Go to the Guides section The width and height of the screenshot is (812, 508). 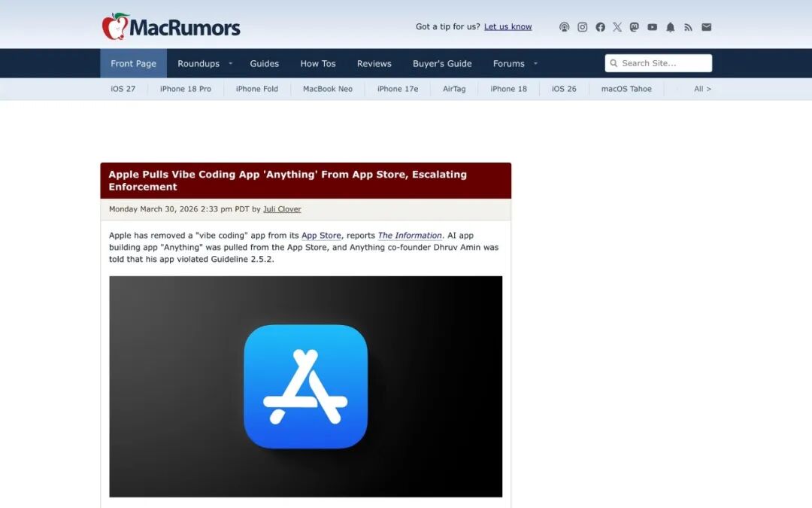click(264, 63)
